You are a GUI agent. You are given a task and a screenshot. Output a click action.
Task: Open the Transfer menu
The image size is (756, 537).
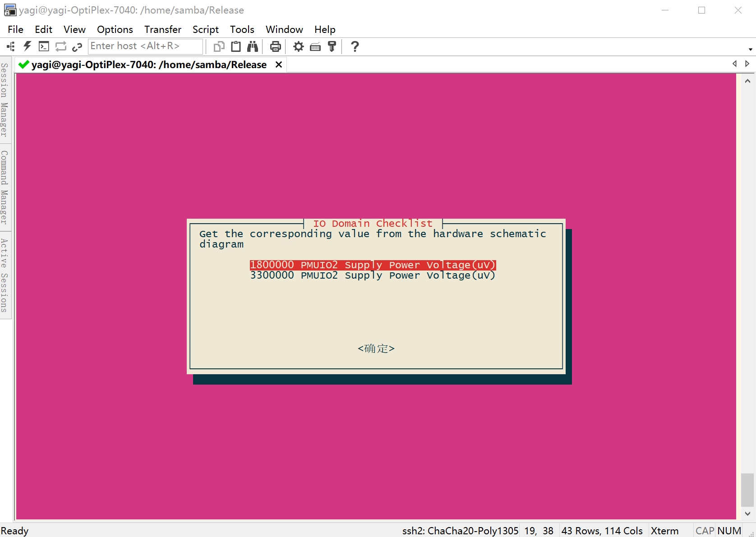click(x=162, y=29)
